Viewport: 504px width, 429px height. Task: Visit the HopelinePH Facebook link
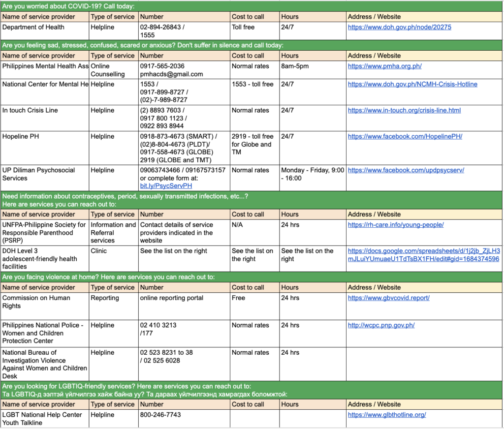point(405,136)
